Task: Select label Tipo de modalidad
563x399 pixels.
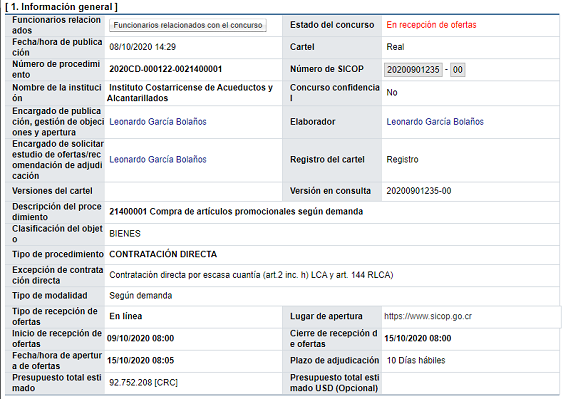Action: pos(50,296)
